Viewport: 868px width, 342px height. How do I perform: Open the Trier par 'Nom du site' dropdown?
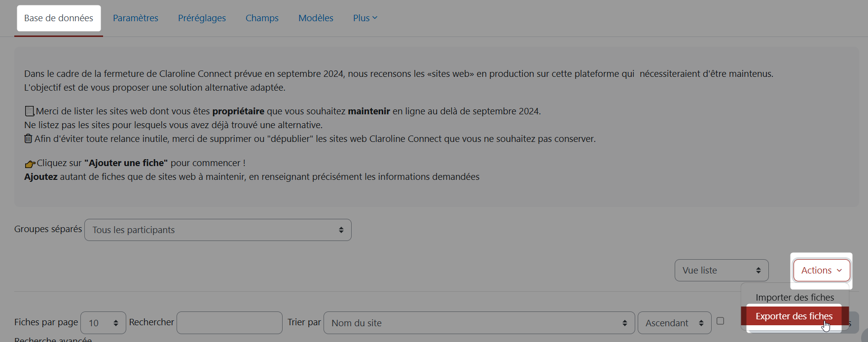(478, 323)
